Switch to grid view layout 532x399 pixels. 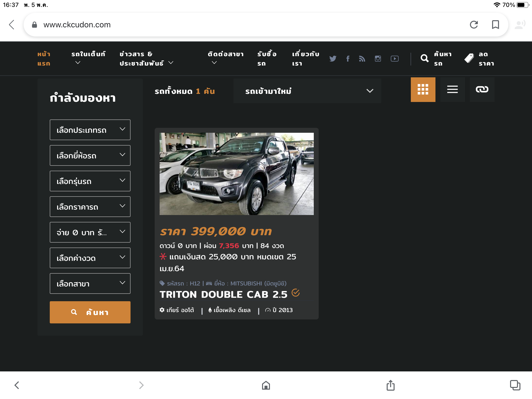423,90
